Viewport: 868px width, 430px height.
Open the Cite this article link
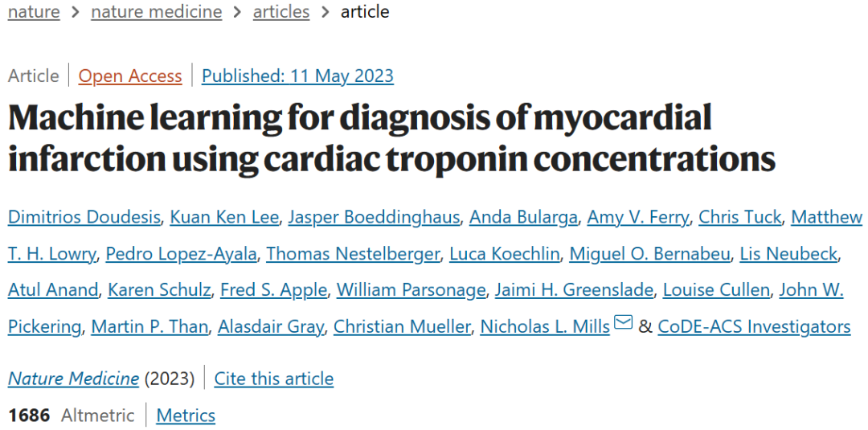(273, 379)
